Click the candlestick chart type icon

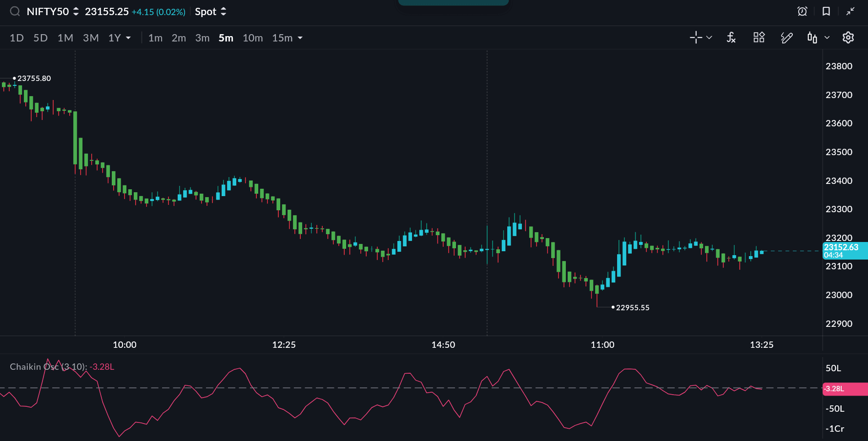tap(812, 38)
